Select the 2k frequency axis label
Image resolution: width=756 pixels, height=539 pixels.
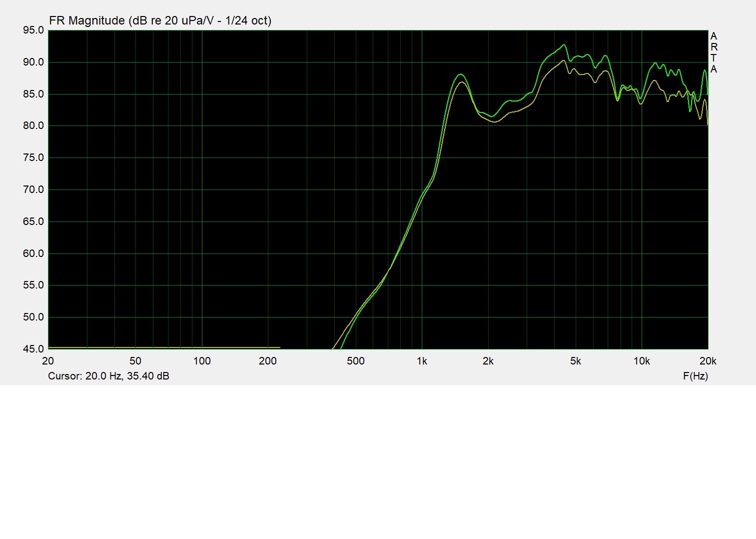488,361
